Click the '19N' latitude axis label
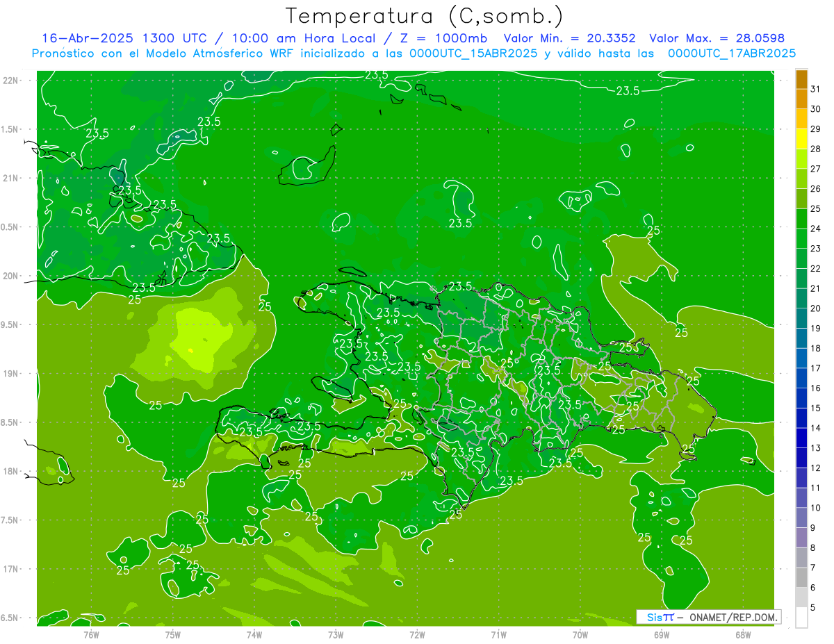Image resolution: width=834 pixels, height=644 pixels. [x=10, y=374]
